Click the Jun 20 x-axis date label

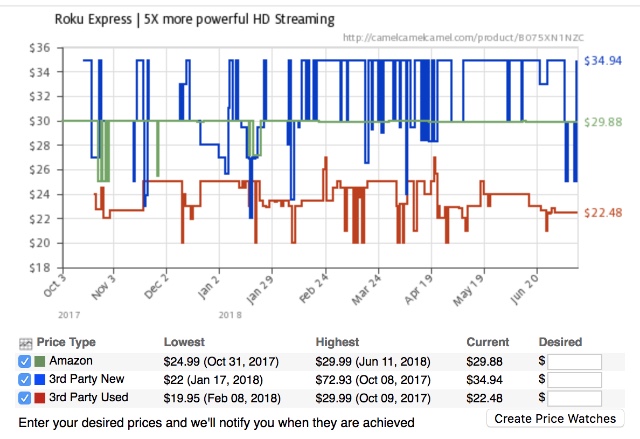click(524, 290)
